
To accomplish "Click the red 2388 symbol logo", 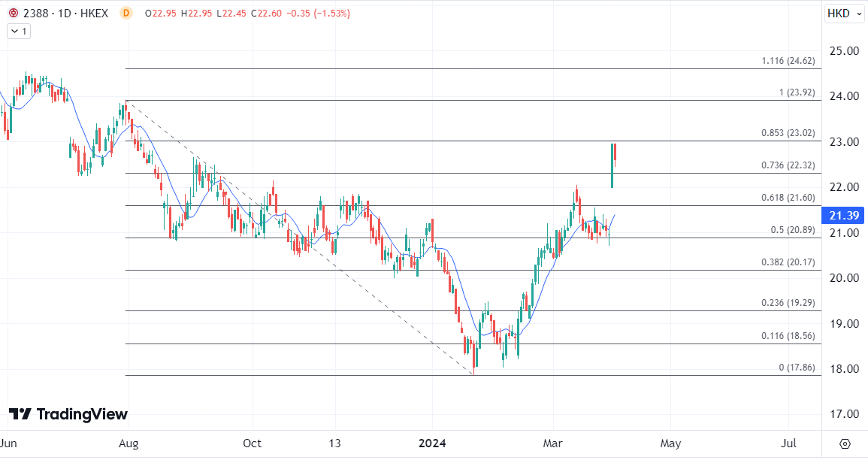I will (x=13, y=14).
